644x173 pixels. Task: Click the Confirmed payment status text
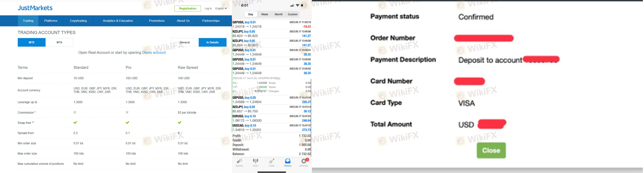point(476,17)
